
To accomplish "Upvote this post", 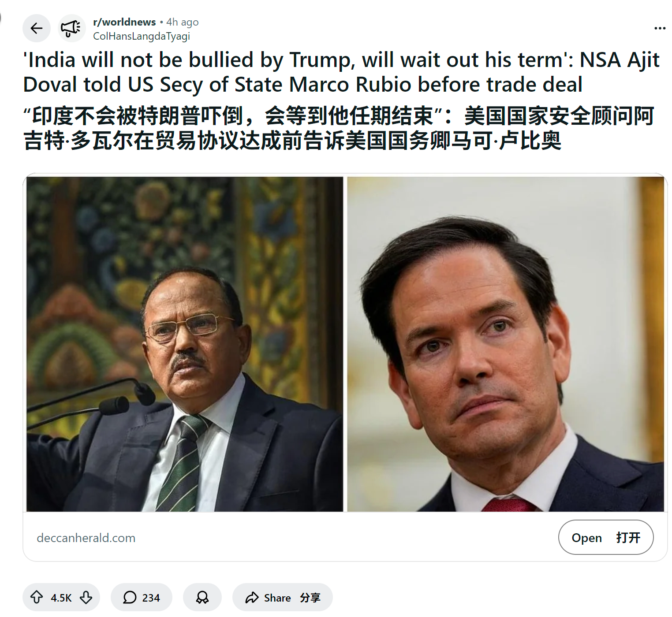I will pyautogui.click(x=37, y=597).
